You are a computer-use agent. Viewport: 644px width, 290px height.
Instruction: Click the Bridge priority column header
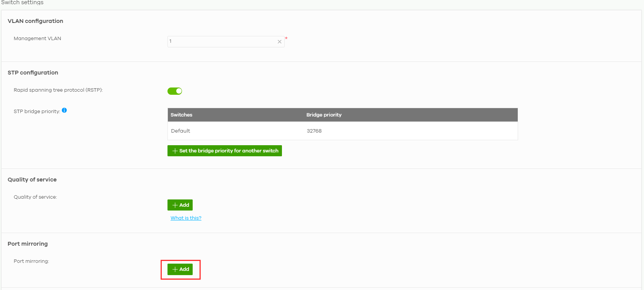coord(324,115)
